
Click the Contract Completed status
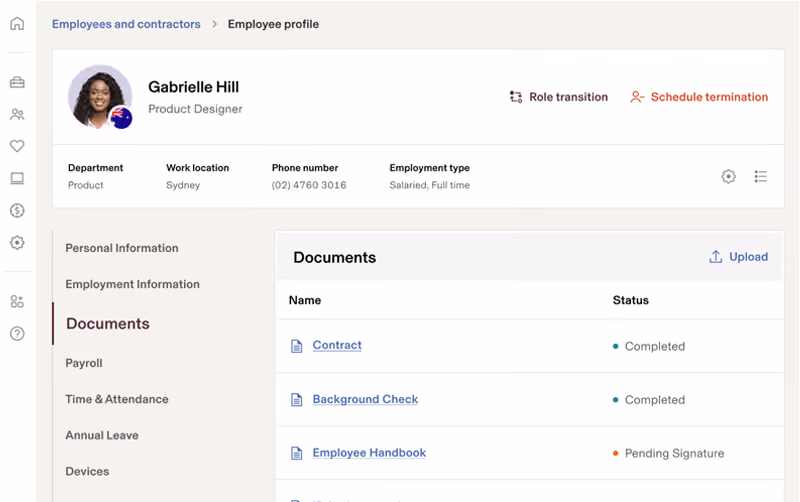(649, 346)
